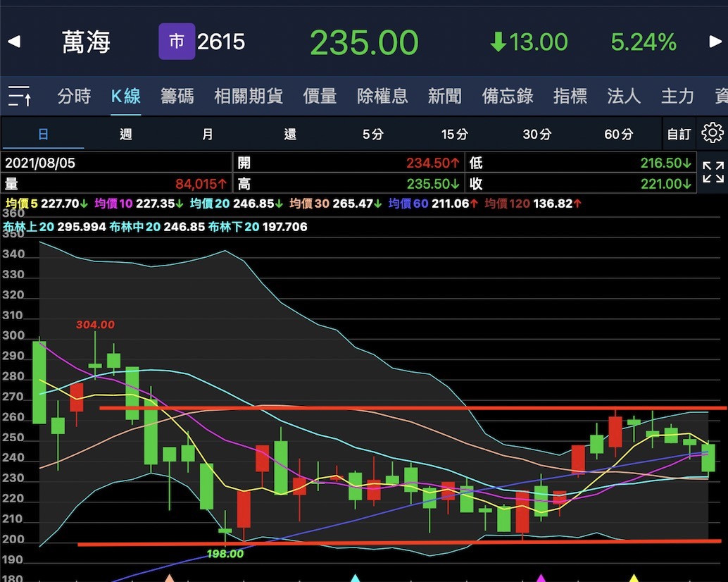Select 日 daily period
Screen dimensions: 728x582
click(x=43, y=135)
